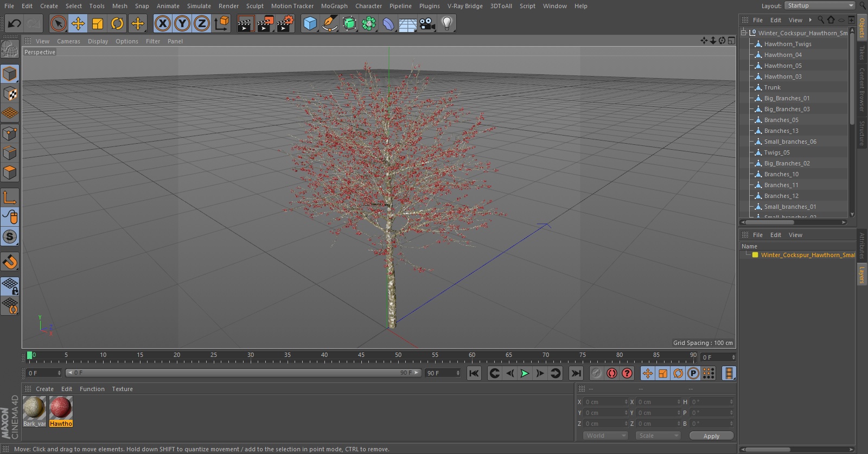This screenshot has height=454, width=868.
Task: Open the Sculpt menu
Action: pyautogui.click(x=255, y=6)
